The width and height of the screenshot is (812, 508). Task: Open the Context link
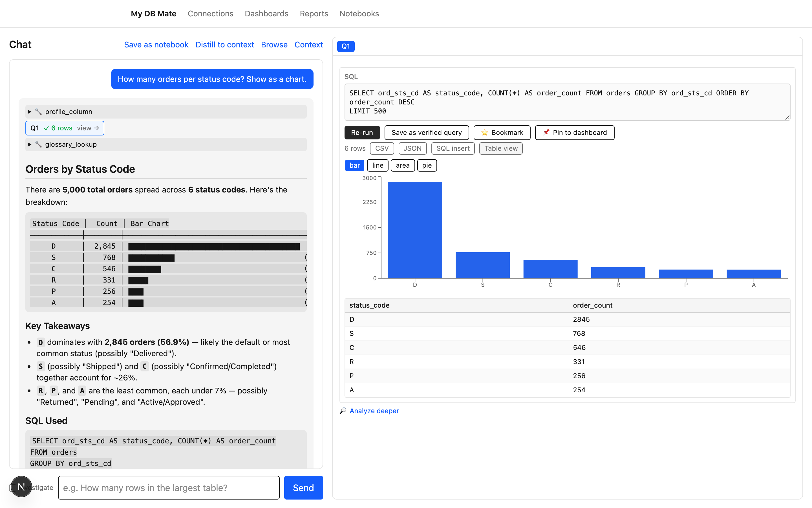coord(308,45)
